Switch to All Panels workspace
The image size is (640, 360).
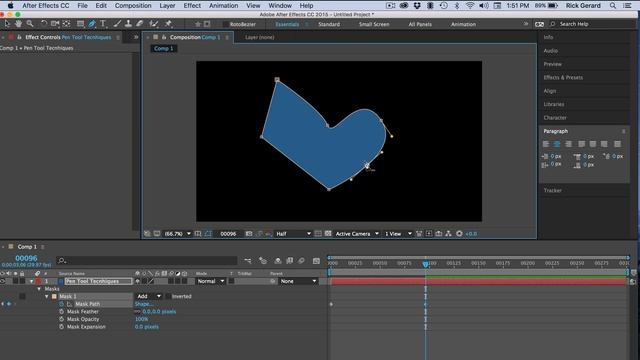(420, 24)
